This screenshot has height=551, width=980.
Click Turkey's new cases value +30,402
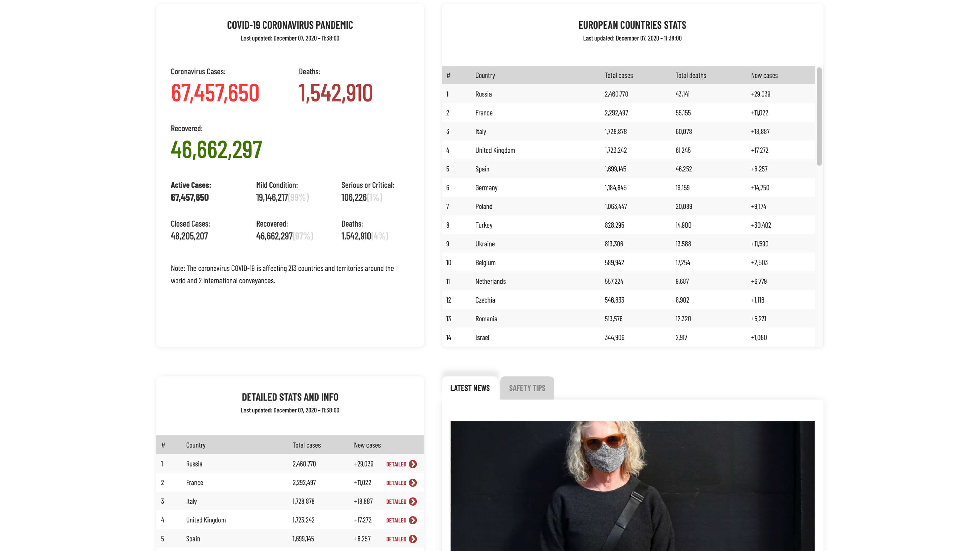tap(761, 225)
